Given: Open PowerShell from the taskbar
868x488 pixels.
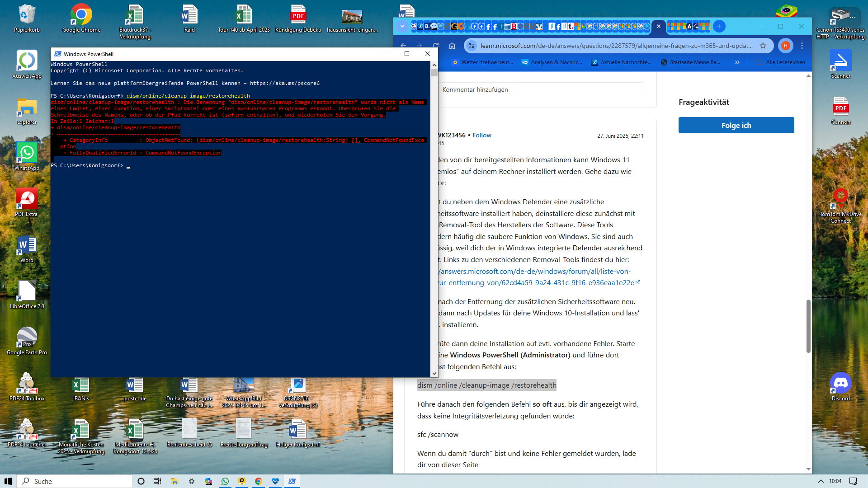Looking at the screenshot, I should pos(292,481).
